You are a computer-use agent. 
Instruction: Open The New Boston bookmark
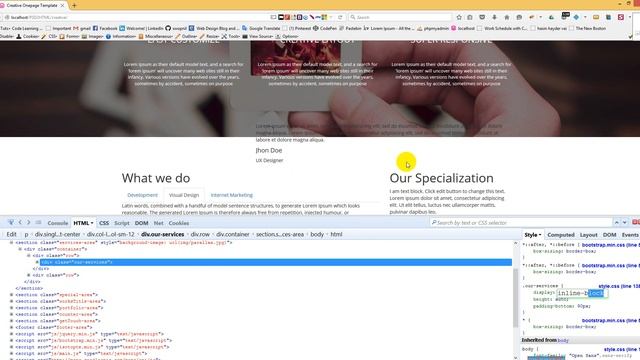point(588,28)
